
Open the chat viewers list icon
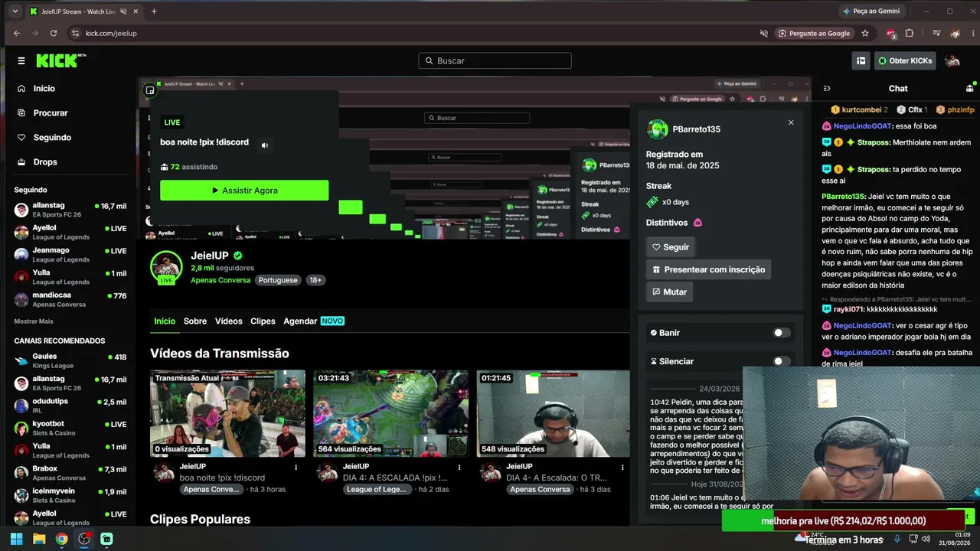(969, 89)
